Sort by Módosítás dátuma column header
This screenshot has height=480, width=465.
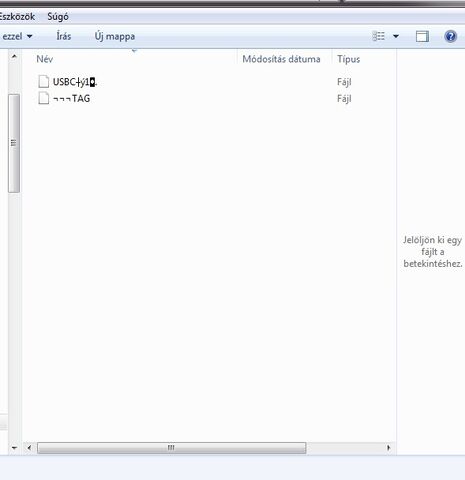coord(281,59)
